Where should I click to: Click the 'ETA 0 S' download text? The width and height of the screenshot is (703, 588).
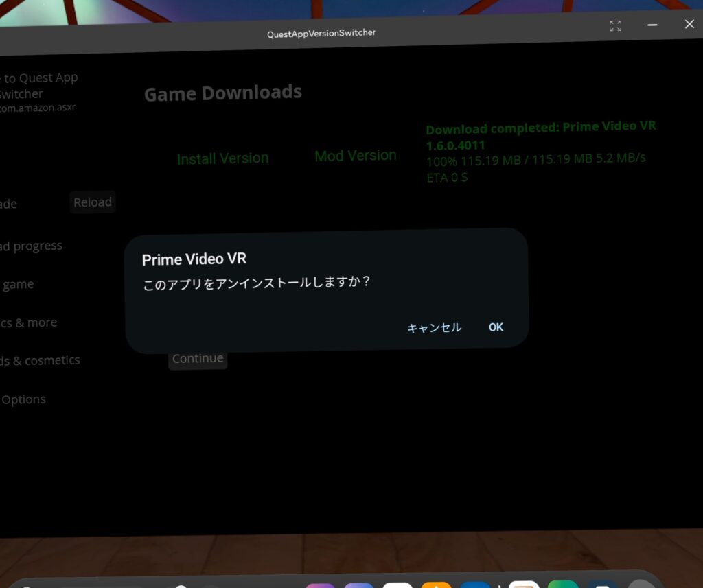pos(447,178)
